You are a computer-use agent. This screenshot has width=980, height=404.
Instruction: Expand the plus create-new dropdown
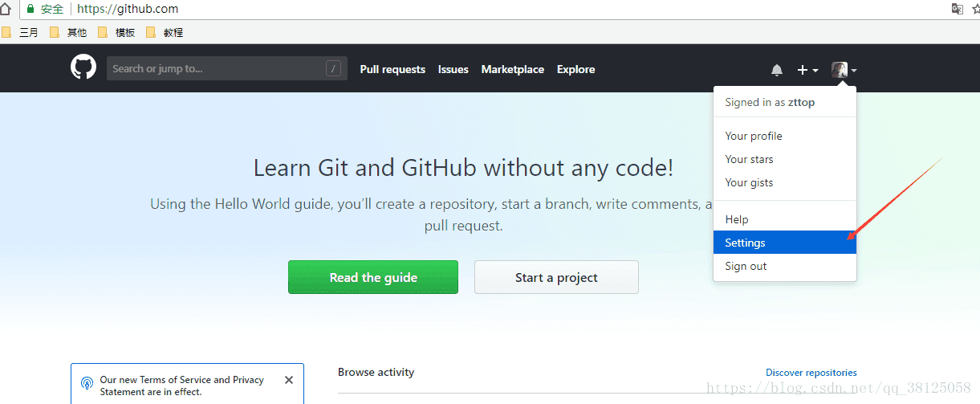(807, 70)
